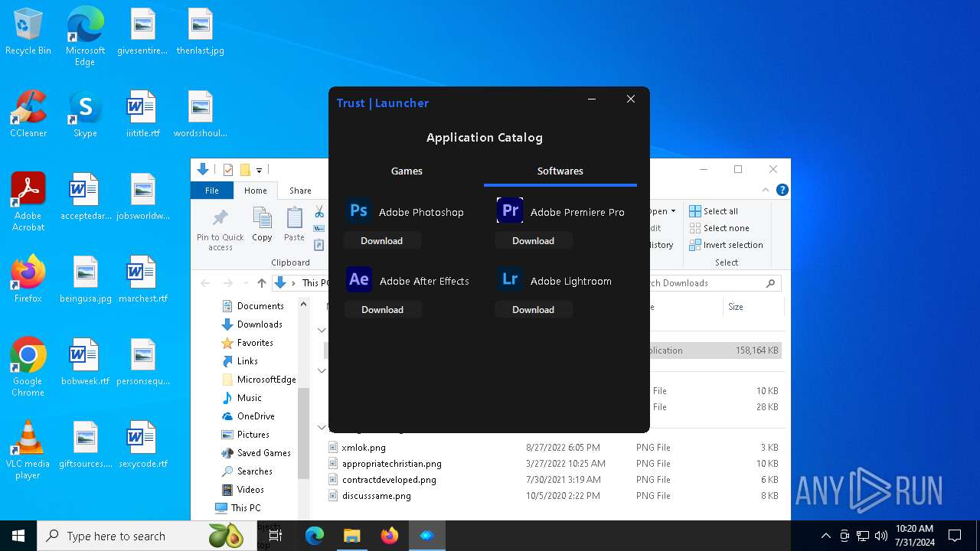The image size is (980, 551).
Task: Download Adobe Photoshop
Action: (x=381, y=240)
